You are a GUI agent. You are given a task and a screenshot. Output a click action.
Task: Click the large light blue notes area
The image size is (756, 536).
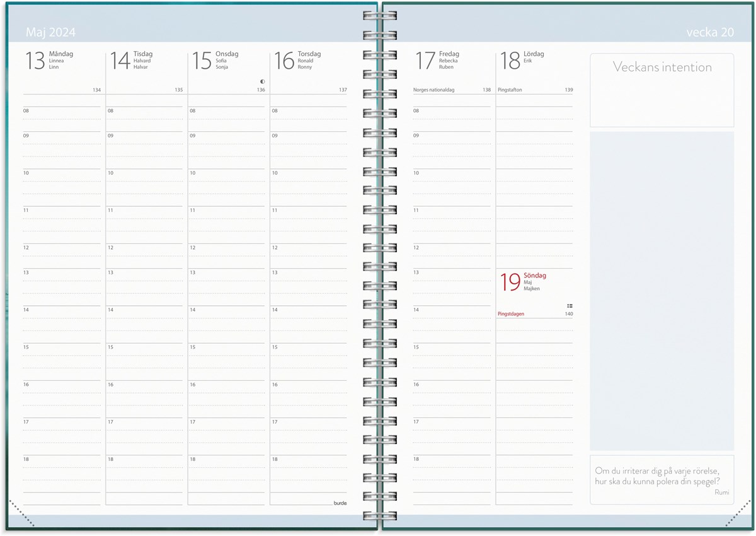pos(661,290)
